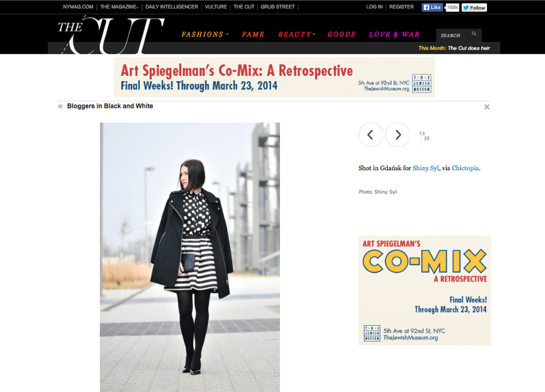
Task: Follow the Shiny Syl link
Action: click(425, 168)
